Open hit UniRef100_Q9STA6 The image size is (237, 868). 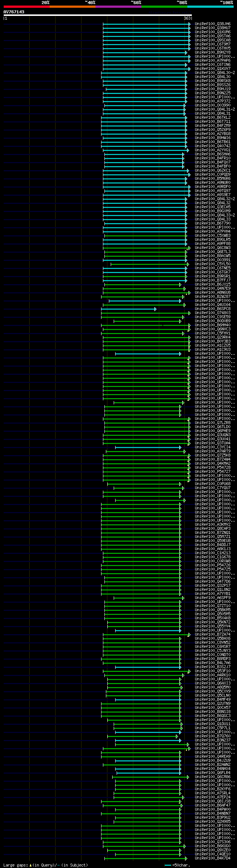pos(213,36)
